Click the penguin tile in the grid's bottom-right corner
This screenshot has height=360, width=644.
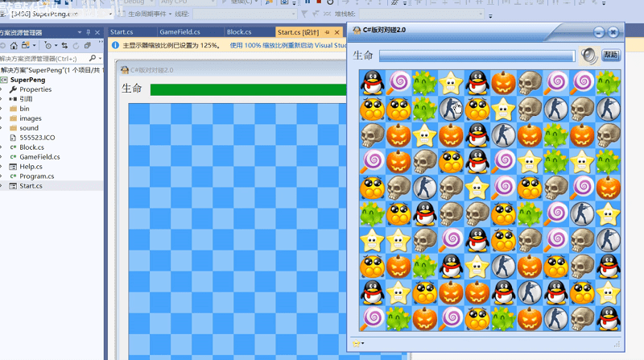[x=609, y=318]
